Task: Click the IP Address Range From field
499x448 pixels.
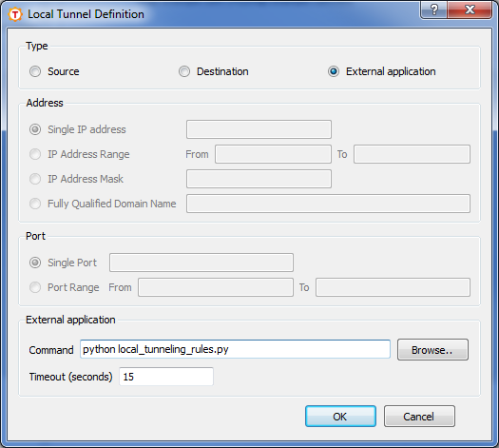Action: pyautogui.click(x=273, y=154)
